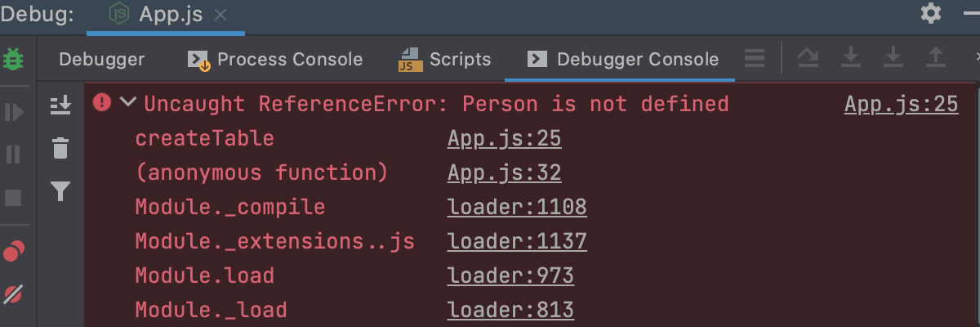This screenshot has height=327, width=980.
Task: Clear console with the trash icon
Action: [x=60, y=149]
